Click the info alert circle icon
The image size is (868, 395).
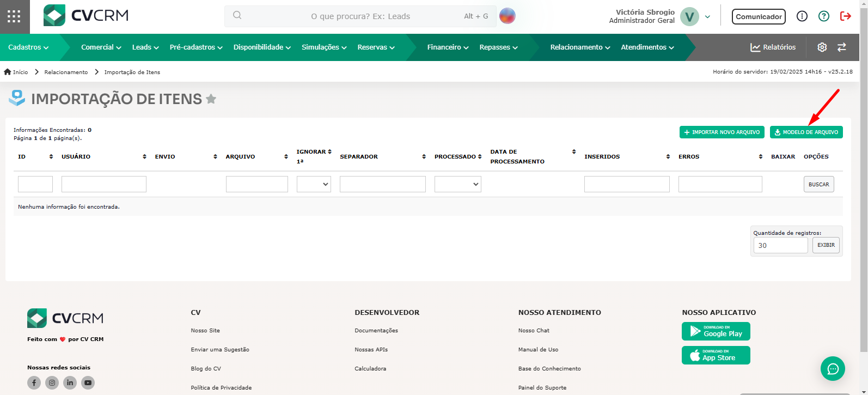pyautogui.click(x=802, y=16)
